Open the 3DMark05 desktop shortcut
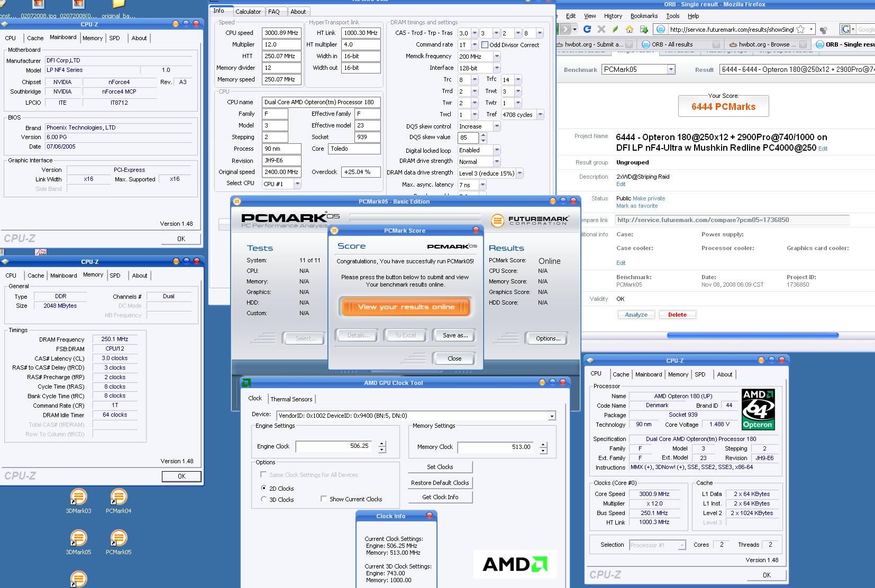875x588 pixels. click(x=78, y=542)
